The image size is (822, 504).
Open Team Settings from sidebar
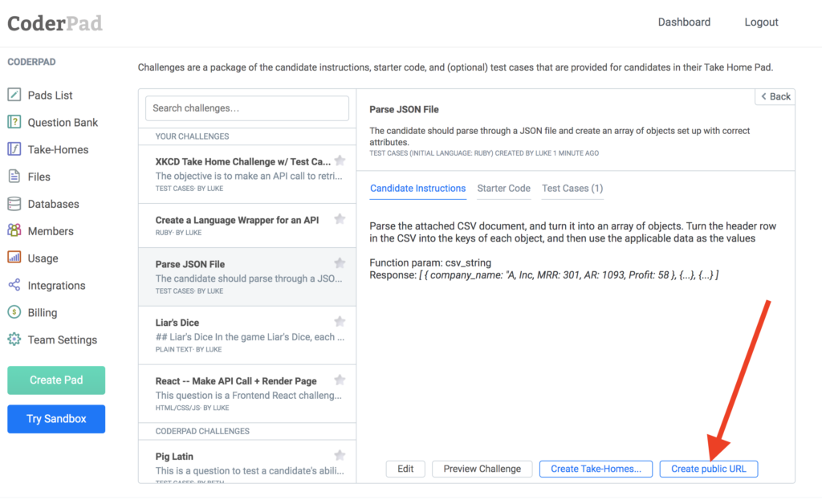pos(63,340)
